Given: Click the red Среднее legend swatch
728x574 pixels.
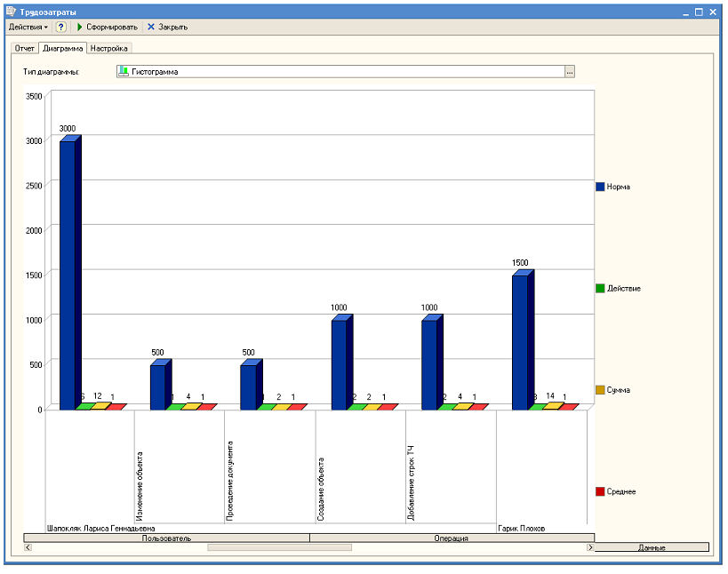Looking at the screenshot, I should click(x=600, y=491).
